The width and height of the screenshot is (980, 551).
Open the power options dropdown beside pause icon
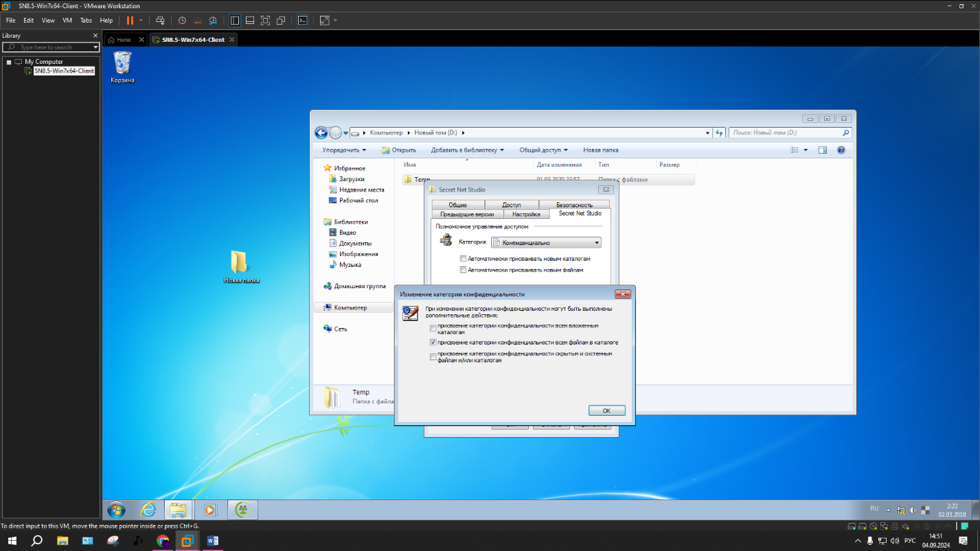[x=141, y=21]
